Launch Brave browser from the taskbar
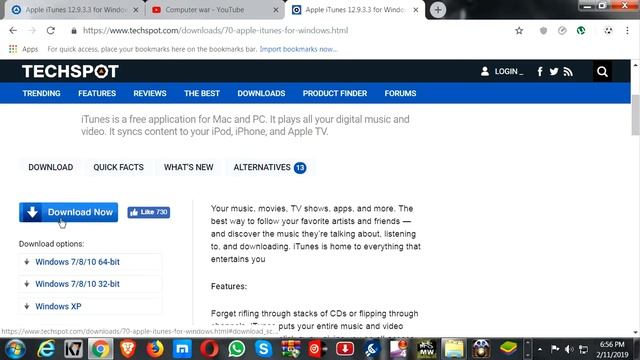 128,349
